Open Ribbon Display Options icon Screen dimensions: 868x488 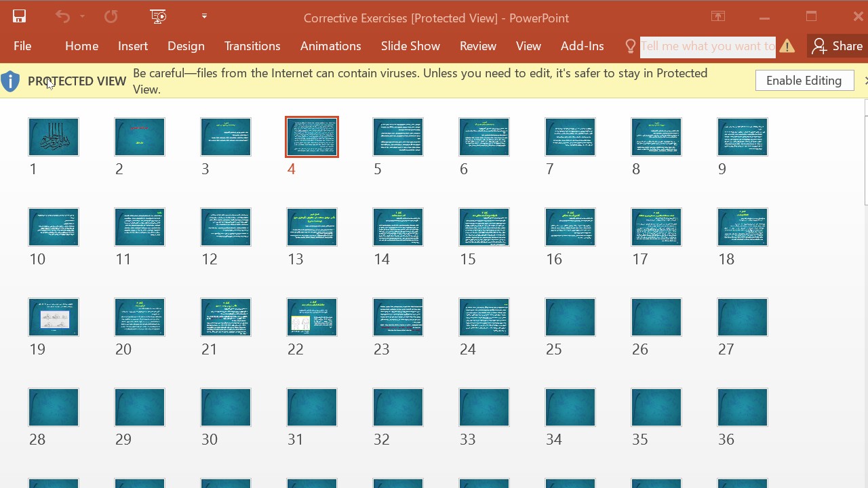(718, 17)
